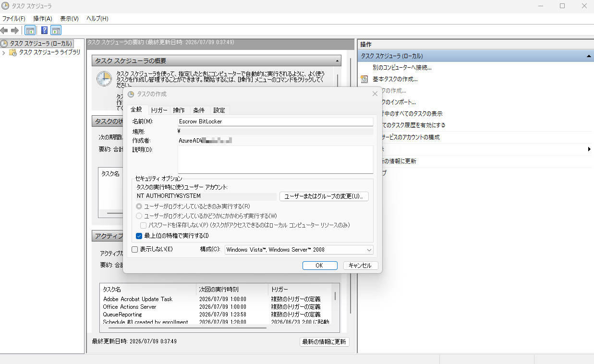The height and width of the screenshot is (364, 594).
Task: Open the ヘルプ(H) menu
Action: [97, 18]
